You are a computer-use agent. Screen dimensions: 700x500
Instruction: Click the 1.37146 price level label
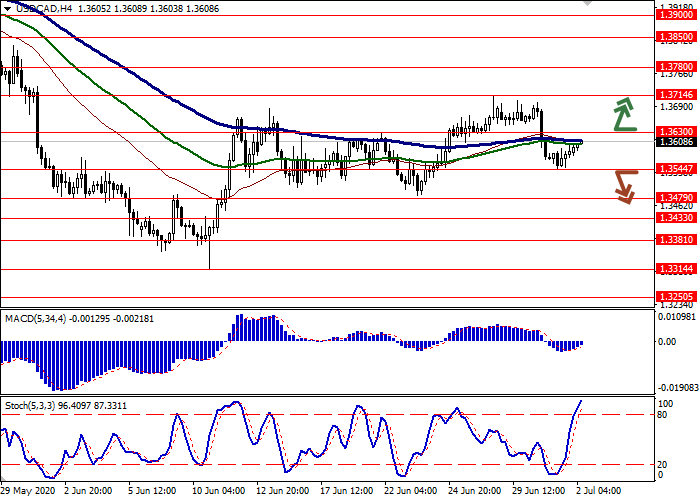(x=673, y=96)
